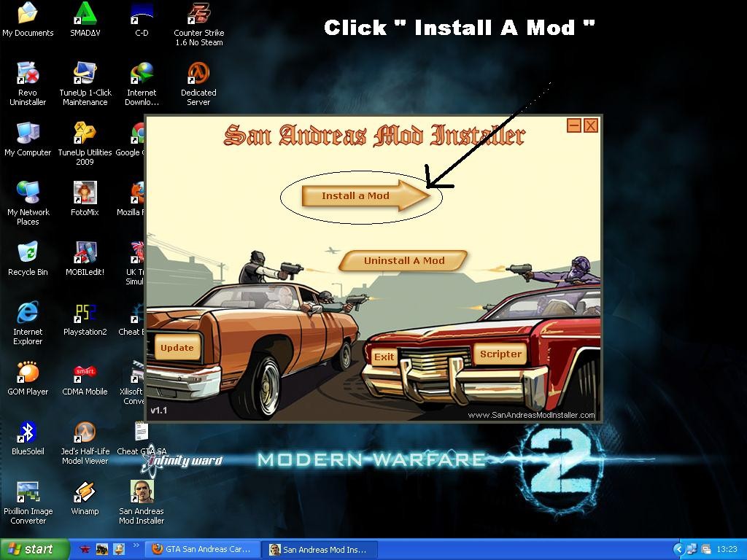
Task: Click the network computers tray icon
Action: [692, 550]
